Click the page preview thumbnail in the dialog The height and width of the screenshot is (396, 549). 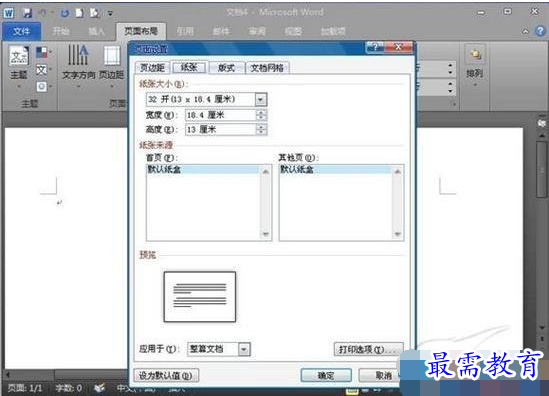tap(200, 297)
